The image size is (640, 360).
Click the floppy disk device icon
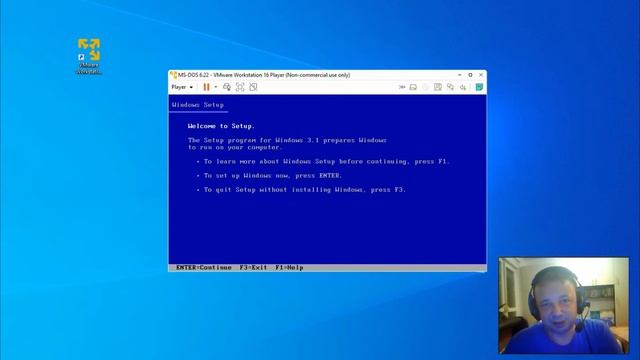click(438, 87)
